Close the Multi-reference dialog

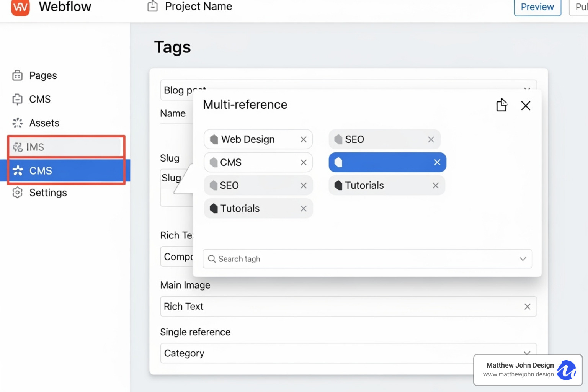pyautogui.click(x=526, y=106)
